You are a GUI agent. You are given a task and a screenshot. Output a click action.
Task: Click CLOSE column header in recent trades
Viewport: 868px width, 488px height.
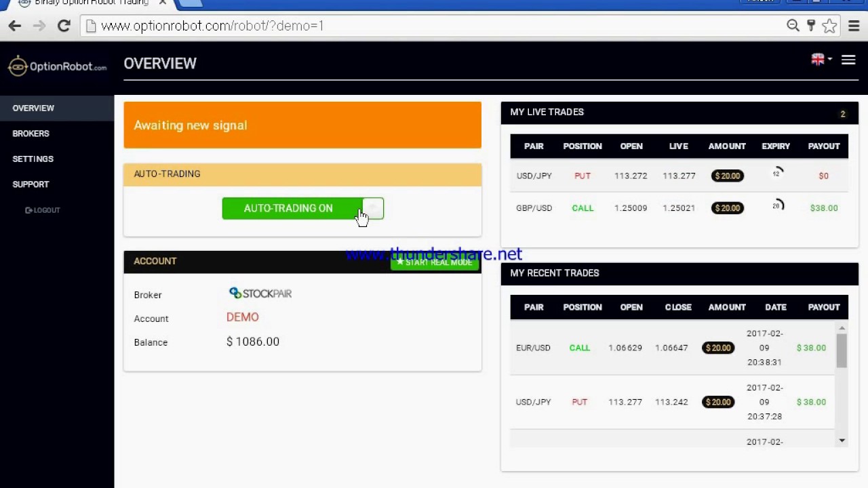[x=678, y=307]
